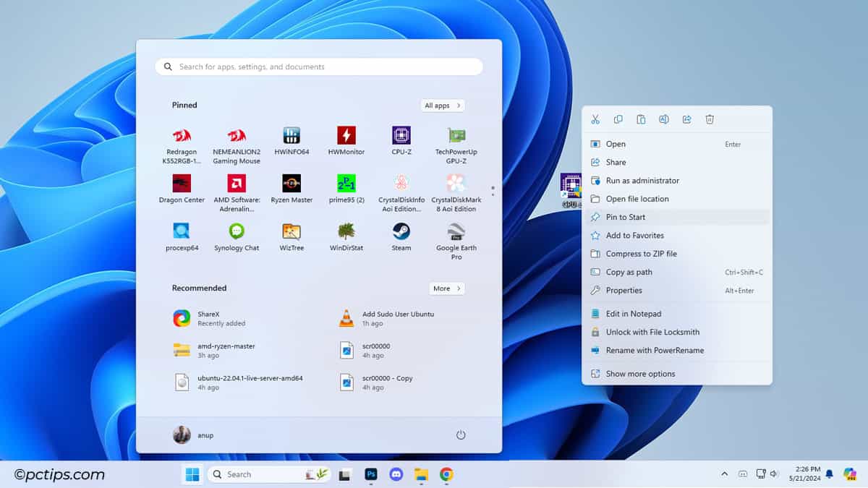
Task: Open notifications bell in system tray
Action: 830,474
